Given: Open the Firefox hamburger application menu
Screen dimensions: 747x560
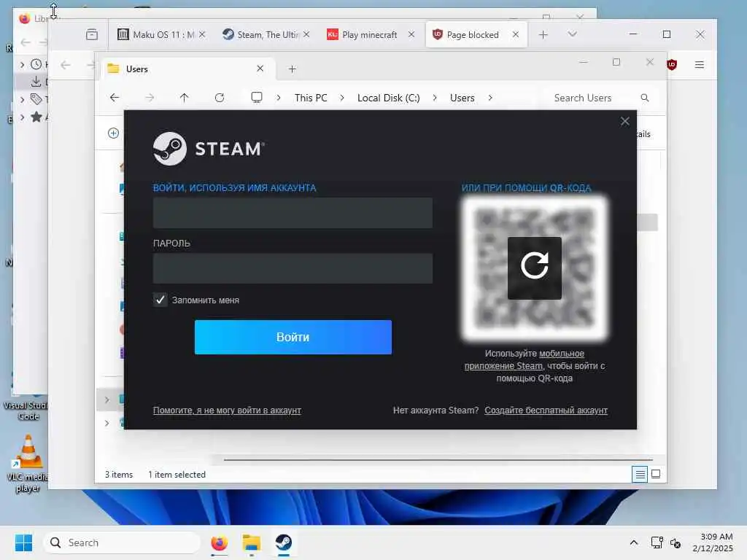Looking at the screenshot, I should (x=700, y=64).
